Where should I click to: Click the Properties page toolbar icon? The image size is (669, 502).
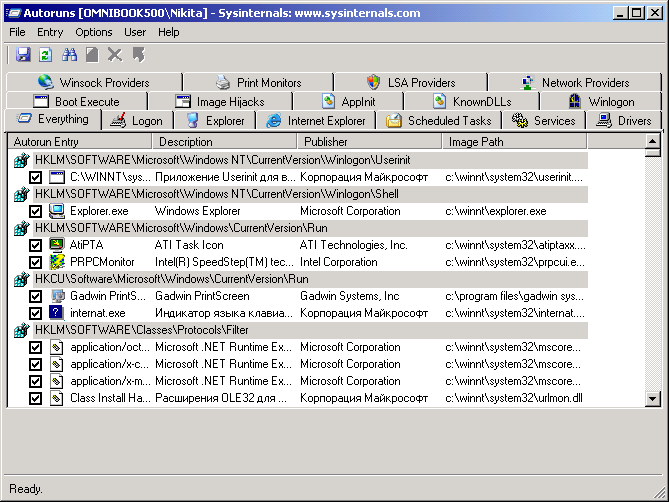[92, 55]
